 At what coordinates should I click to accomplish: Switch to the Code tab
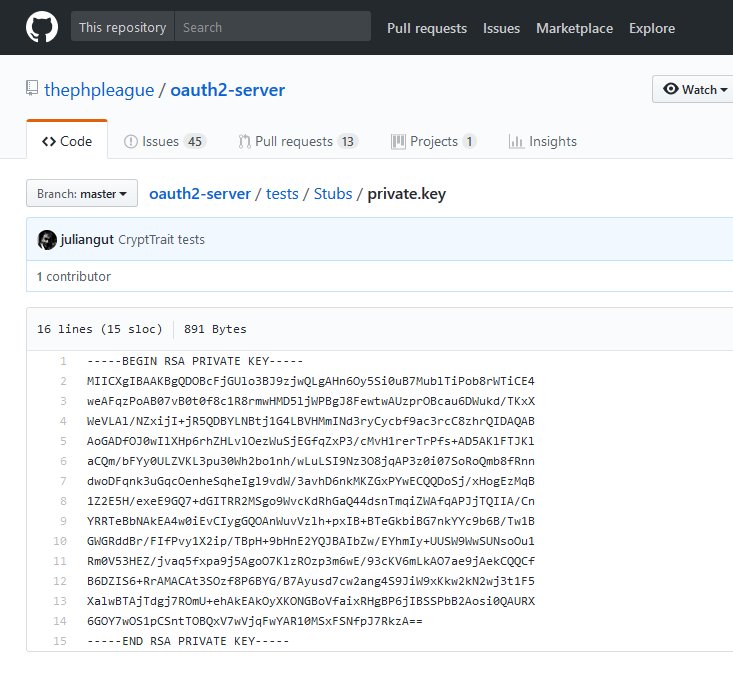coord(67,140)
